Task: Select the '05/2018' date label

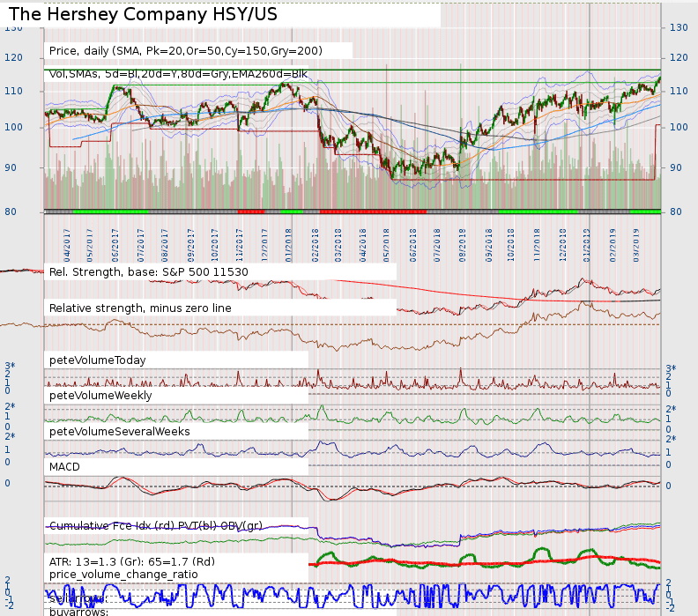Action: [x=386, y=245]
